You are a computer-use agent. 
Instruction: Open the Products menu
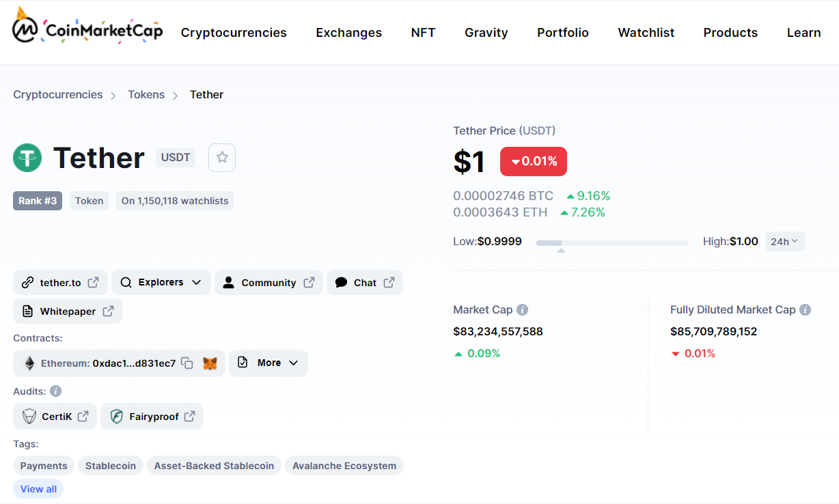730,33
